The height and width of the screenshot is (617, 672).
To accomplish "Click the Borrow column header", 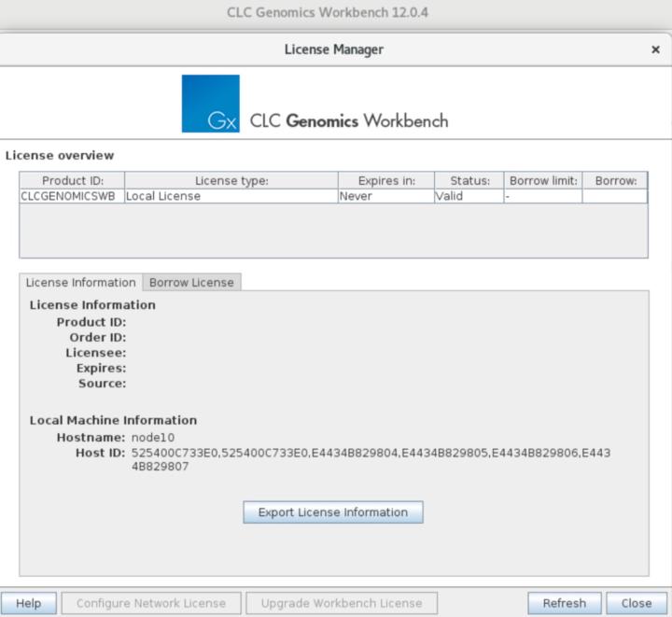I will [615, 180].
